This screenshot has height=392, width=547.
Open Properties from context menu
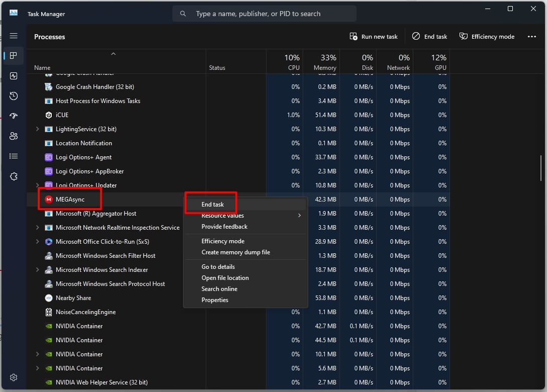[x=245, y=300]
